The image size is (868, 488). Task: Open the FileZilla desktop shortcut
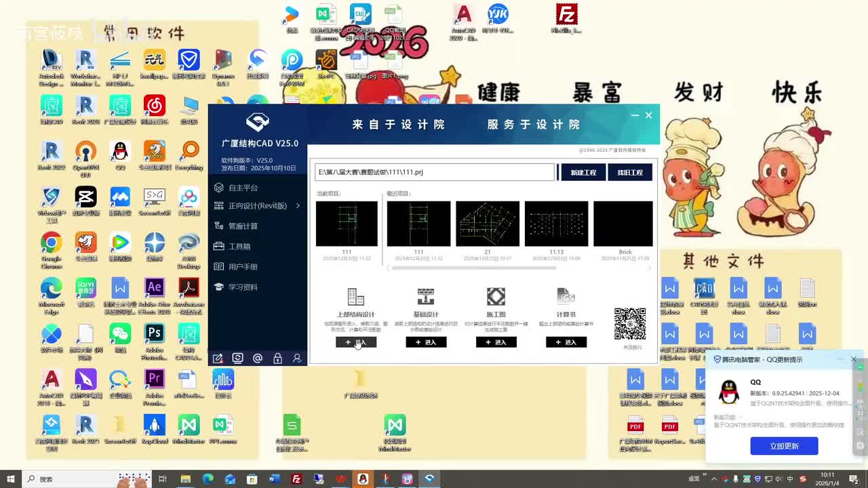point(566,18)
